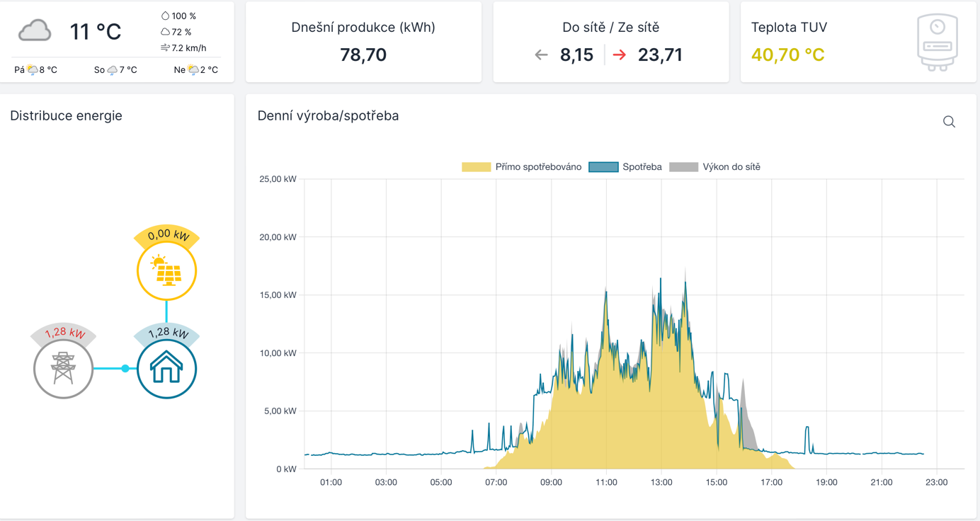980x521 pixels.
Task: Click the yellow Přímo spotřebováno color swatch
Action: [476, 167]
